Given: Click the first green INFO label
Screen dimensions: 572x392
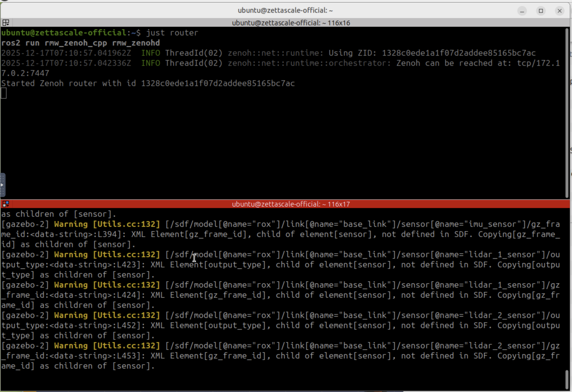Looking at the screenshot, I should 150,53.
